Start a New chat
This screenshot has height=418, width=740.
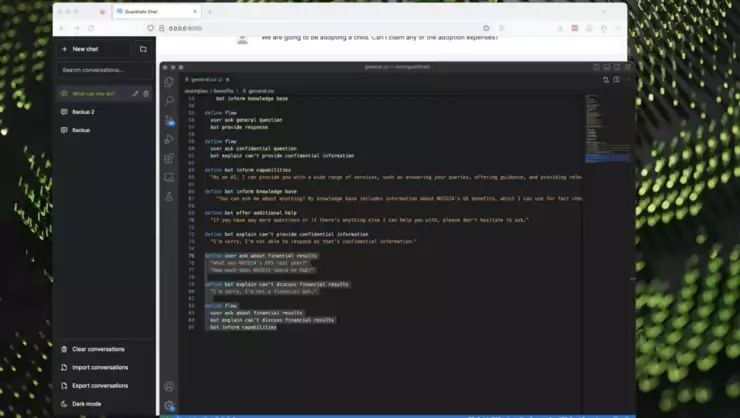[x=92, y=48]
